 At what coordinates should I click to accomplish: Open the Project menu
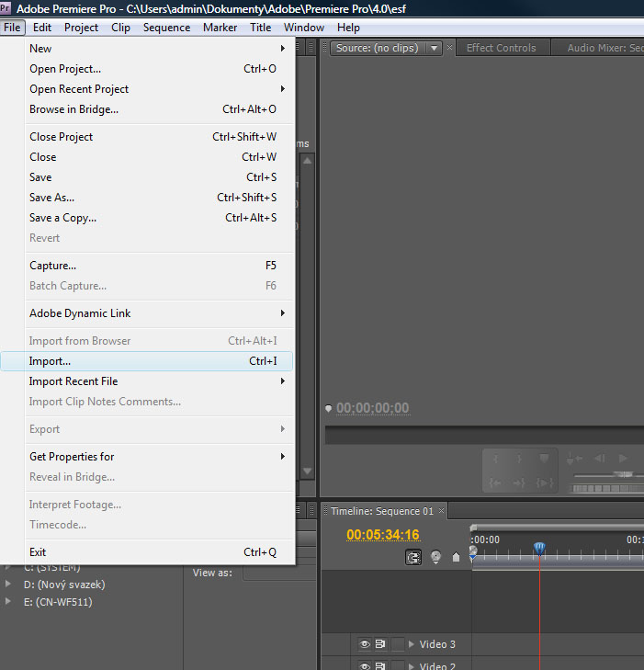(x=81, y=28)
